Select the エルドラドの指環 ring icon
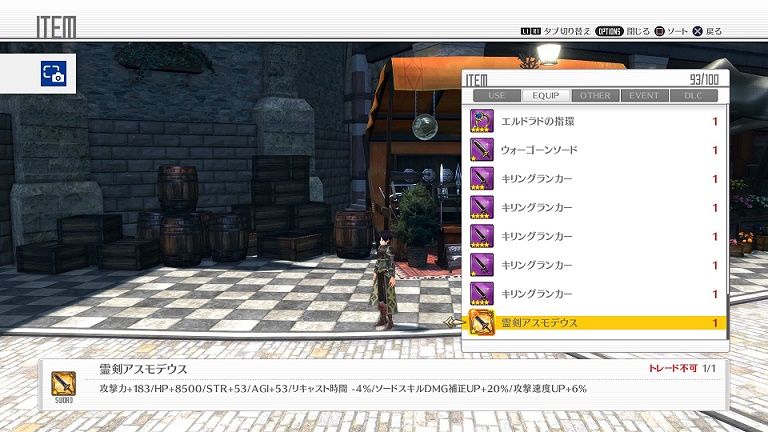Screen dimensions: 768x432 pyautogui.click(x=481, y=121)
